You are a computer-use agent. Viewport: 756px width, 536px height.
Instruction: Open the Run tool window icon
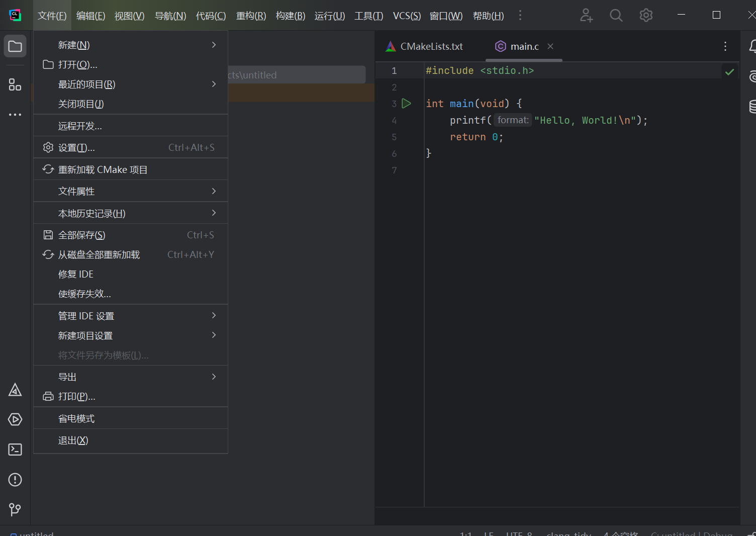[15, 419]
